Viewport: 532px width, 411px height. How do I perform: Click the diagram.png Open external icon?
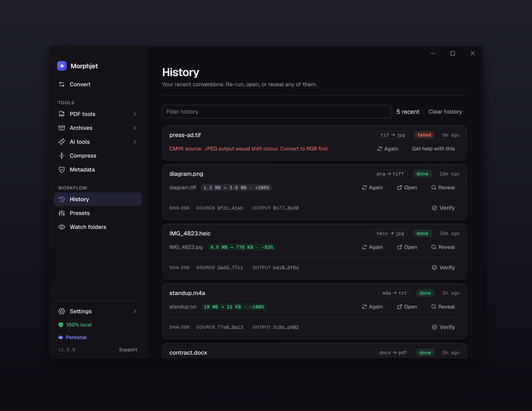pyautogui.click(x=399, y=188)
